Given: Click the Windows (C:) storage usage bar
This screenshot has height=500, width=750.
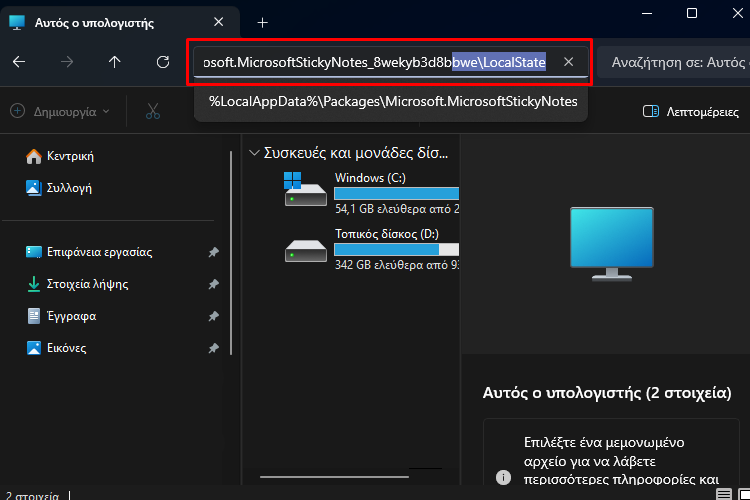Looking at the screenshot, I should [x=396, y=193].
